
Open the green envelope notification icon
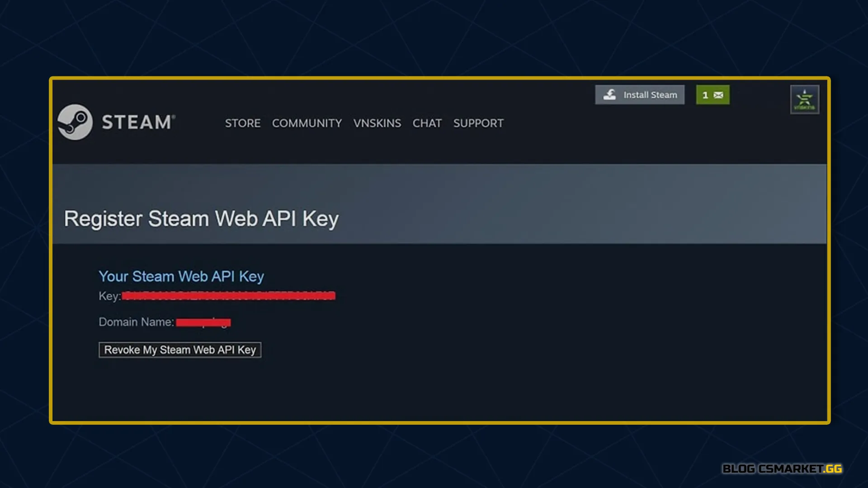point(718,95)
